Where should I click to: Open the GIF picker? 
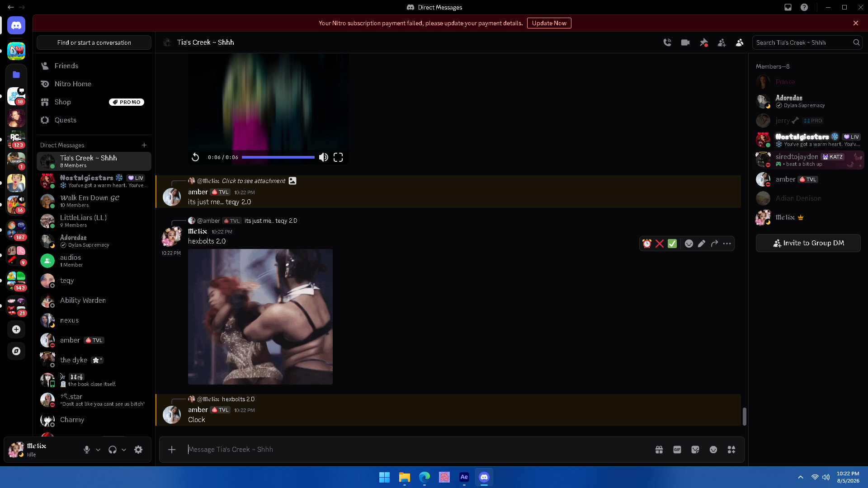pyautogui.click(x=677, y=450)
